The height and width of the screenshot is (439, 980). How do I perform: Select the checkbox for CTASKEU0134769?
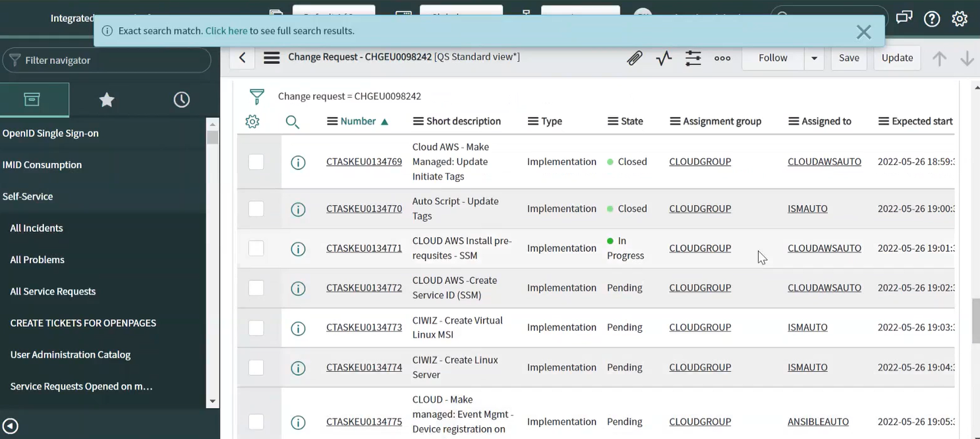coord(256,161)
